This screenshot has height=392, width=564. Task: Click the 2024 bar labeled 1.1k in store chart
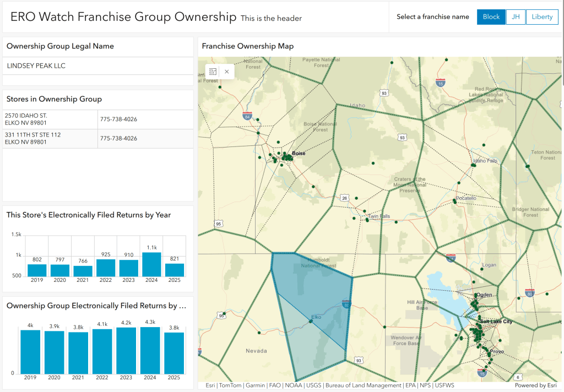(152, 264)
